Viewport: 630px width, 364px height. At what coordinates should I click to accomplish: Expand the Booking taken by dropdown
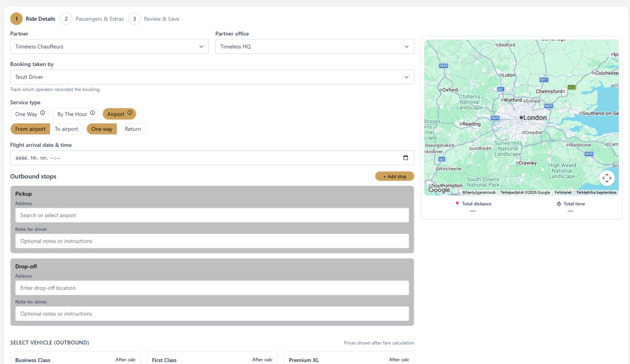coord(212,77)
